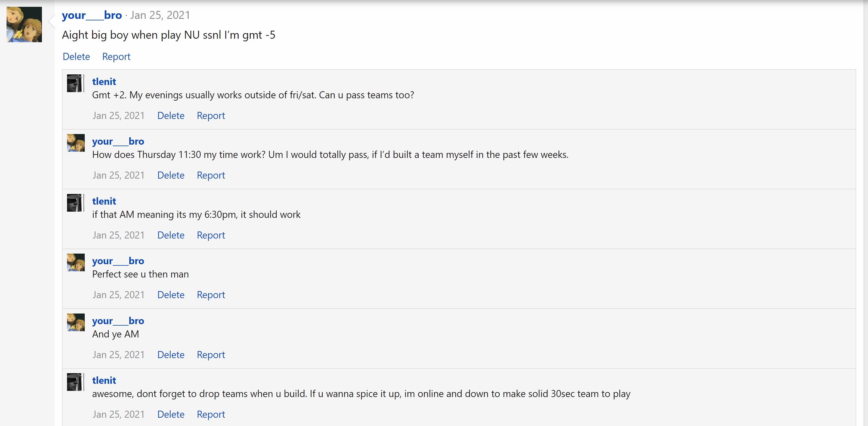
Task: Delete the 'Gmt +2' comment by tlenit
Action: (171, 116)
